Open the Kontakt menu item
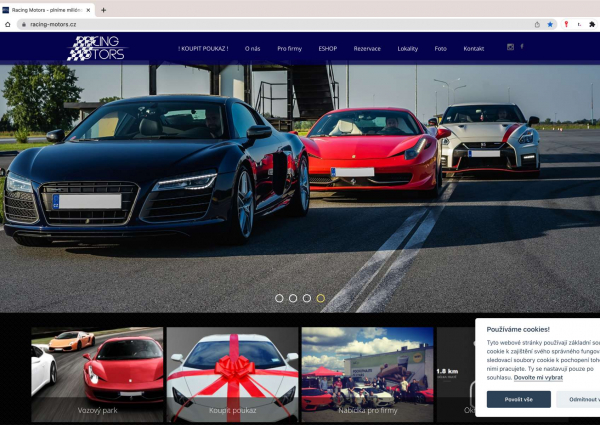 coord(474,48)
